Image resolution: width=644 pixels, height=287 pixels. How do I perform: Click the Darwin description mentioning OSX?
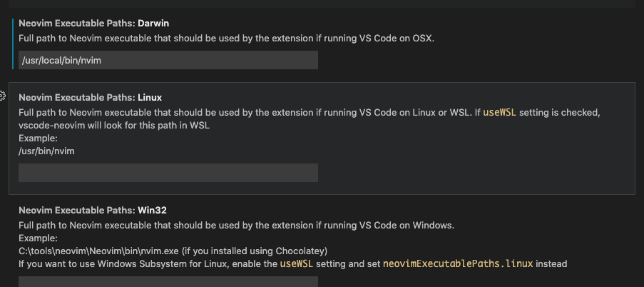pos(226,39)
